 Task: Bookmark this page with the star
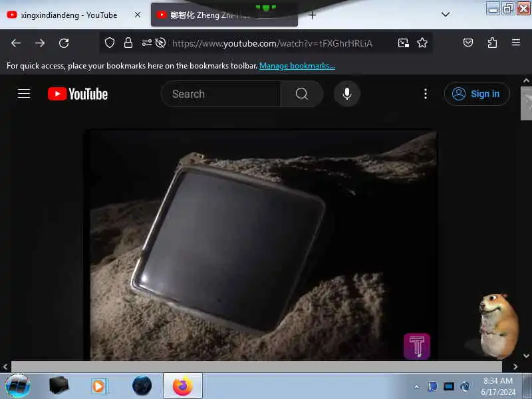(x=422, y=43)
